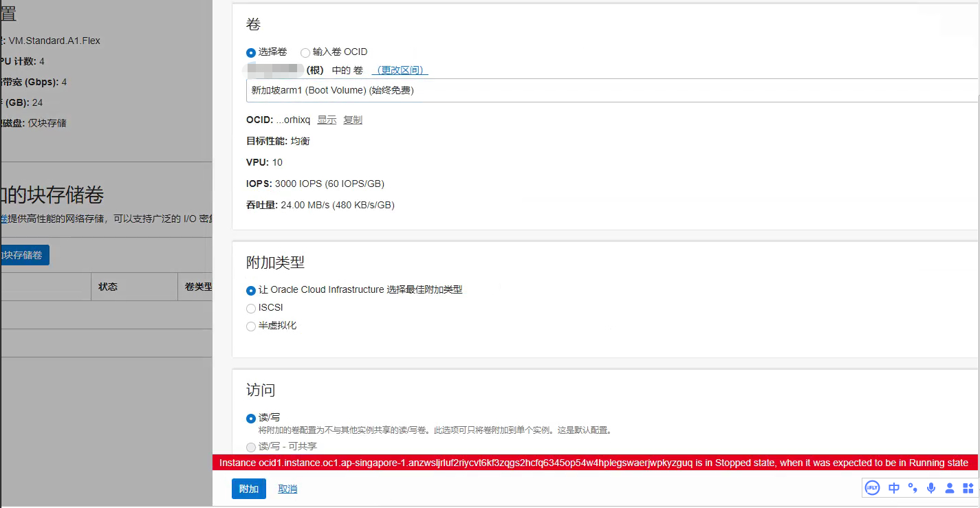Viewport: 980px width, 508px height.
Task: Open the iFLY input method logo
Action: [x=872, y=488]
